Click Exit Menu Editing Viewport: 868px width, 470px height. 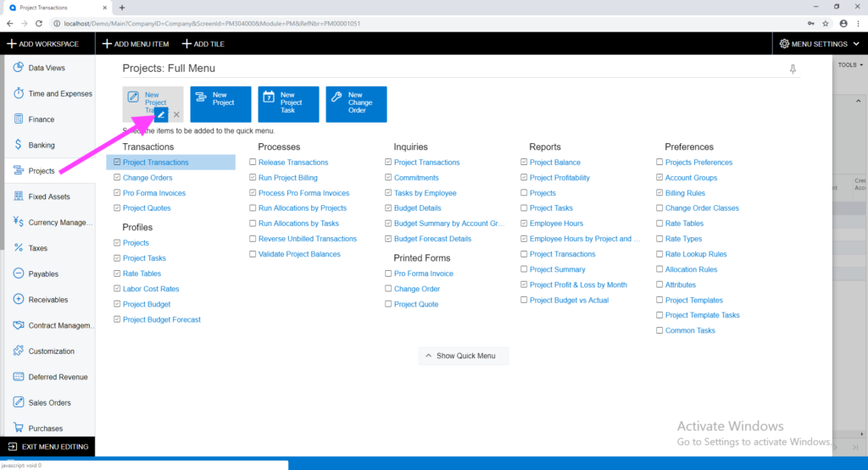pyautogui.click(x=48, y=447)
